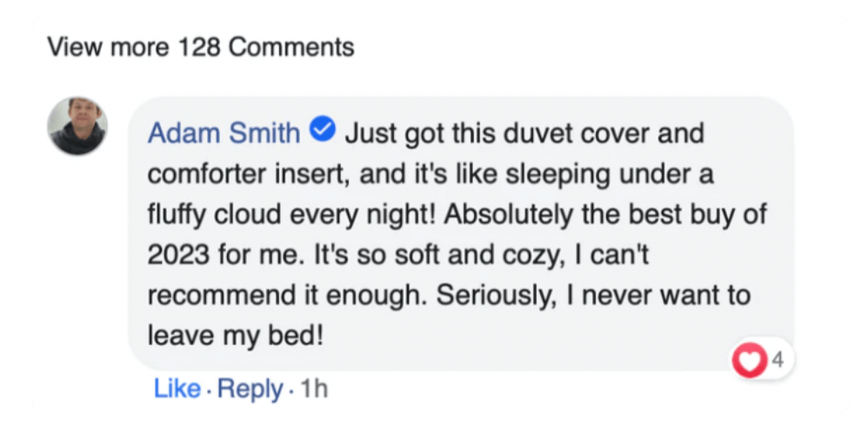Screen dimensions: 868x428
Task: Expand View more 128 Comments
Action: click(201, 46)
